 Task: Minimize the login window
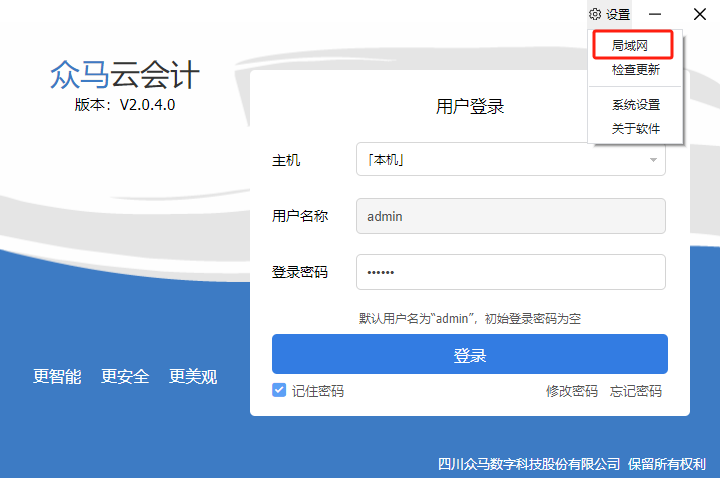point(655,14)
